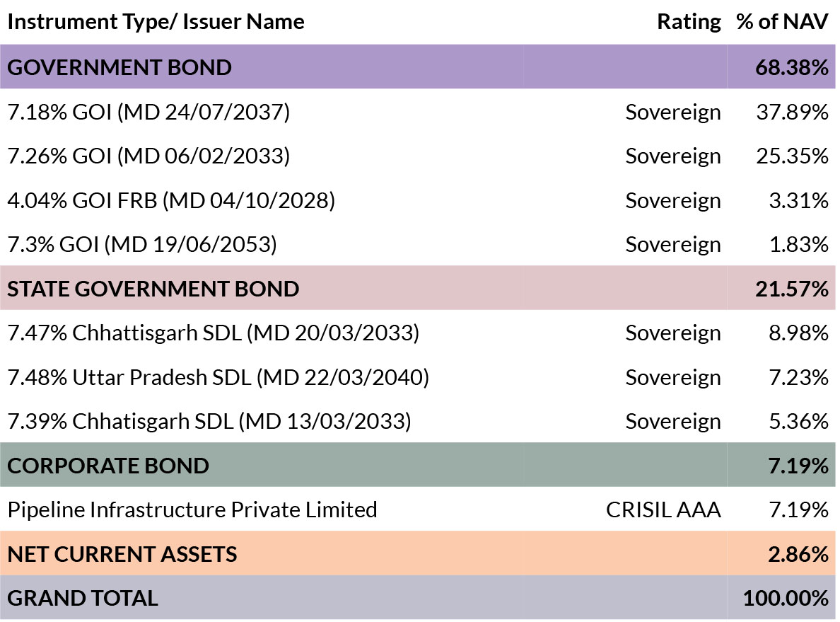Click 7.39% Chhatisgarh SDL entry
Screen dimensions: 840x622
pyautogui.click(x=209, y=422)
